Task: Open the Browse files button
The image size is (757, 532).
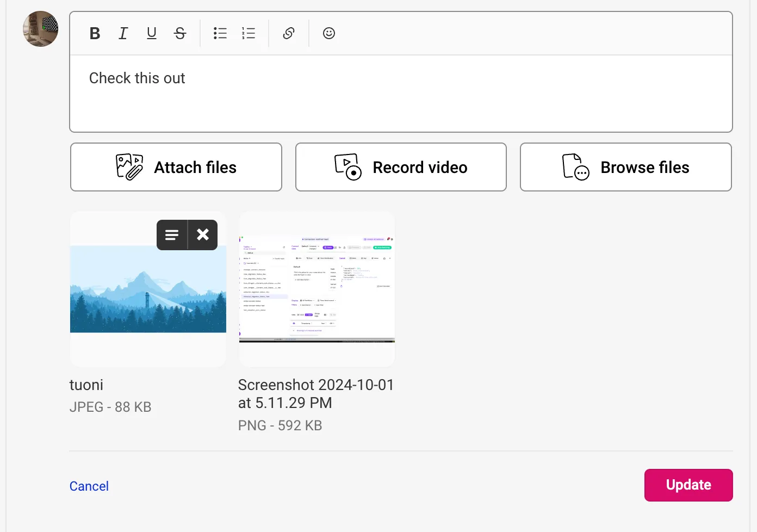Action: [625, 167]
